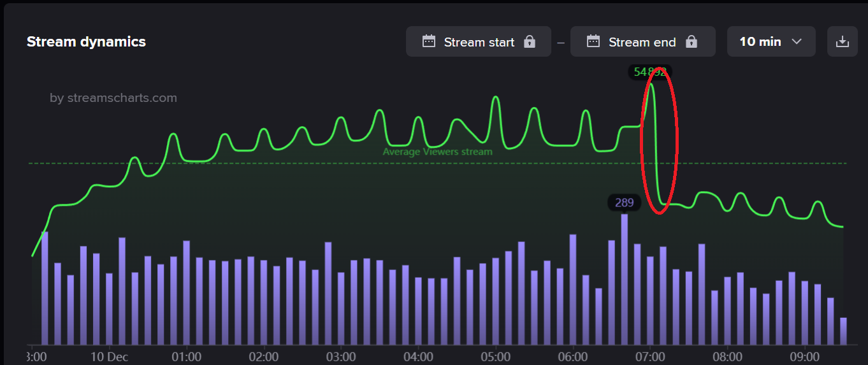868x365 pixels.
Task: Click the tallest purple bar under 289
Action: click(625, 279)
